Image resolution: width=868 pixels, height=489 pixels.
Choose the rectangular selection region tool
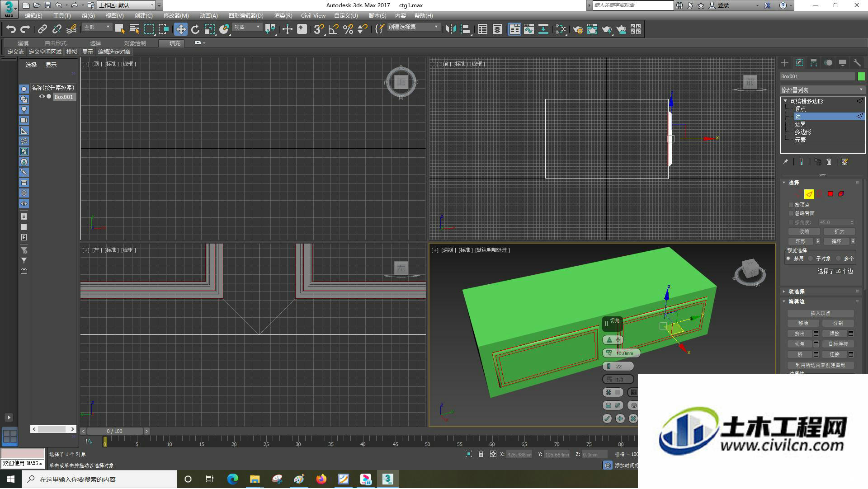[x=149, y=29]
